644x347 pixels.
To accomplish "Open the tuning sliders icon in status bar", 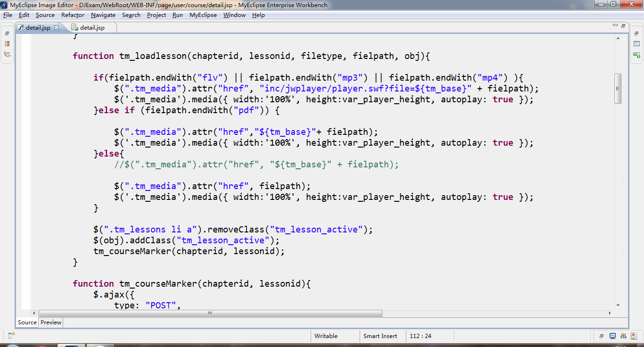I will 623,336.
